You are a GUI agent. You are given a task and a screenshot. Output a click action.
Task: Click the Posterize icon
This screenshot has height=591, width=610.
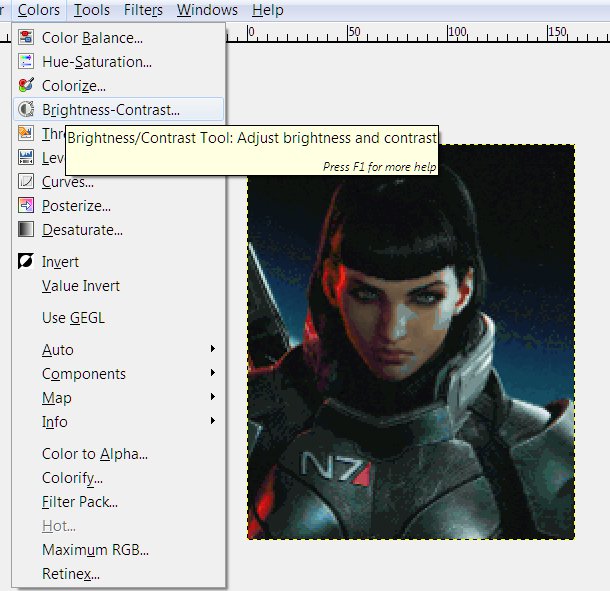(x=26, y=206)
